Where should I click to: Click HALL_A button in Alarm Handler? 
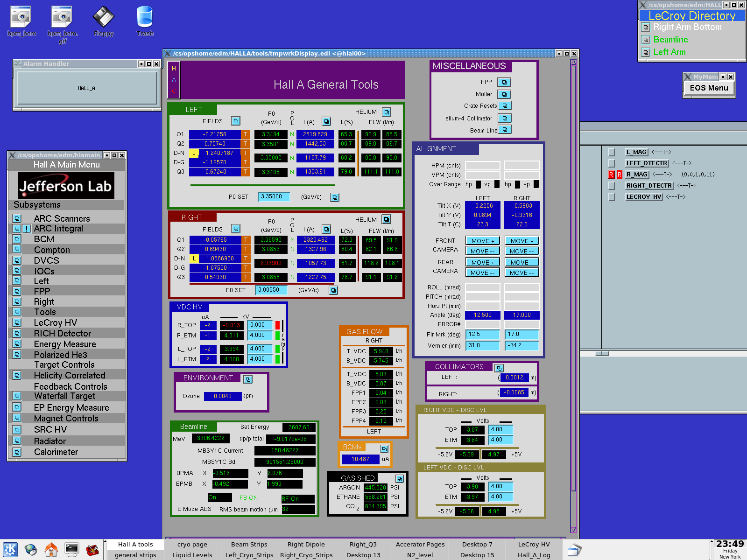86,88
